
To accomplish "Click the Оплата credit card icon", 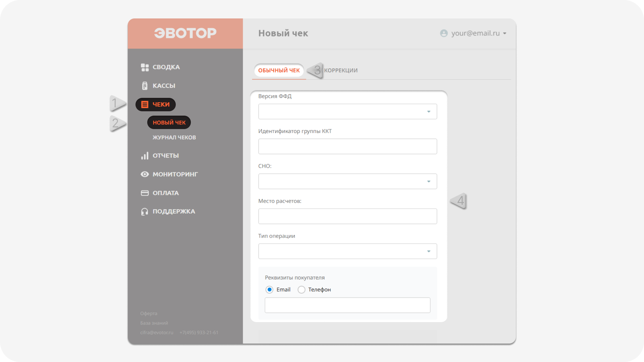I will (145, 193).
